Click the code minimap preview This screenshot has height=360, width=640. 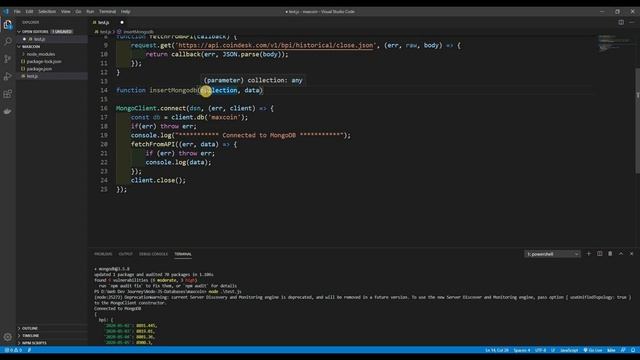coord(616,43)
